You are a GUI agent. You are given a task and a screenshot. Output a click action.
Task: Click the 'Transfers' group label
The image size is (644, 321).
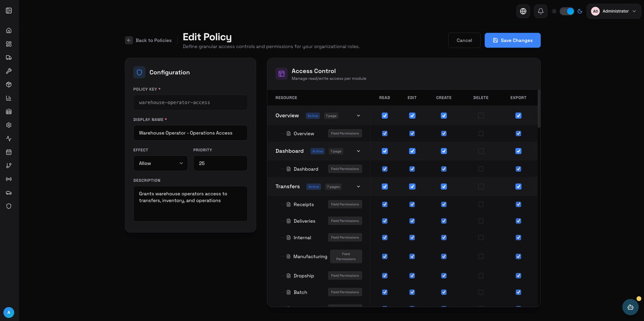pyautogui.click(x=288, y=186)
